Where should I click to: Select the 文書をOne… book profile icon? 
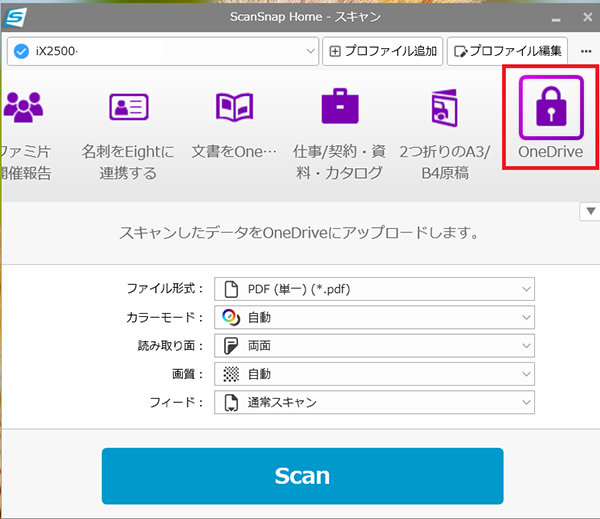click(234, 107)
